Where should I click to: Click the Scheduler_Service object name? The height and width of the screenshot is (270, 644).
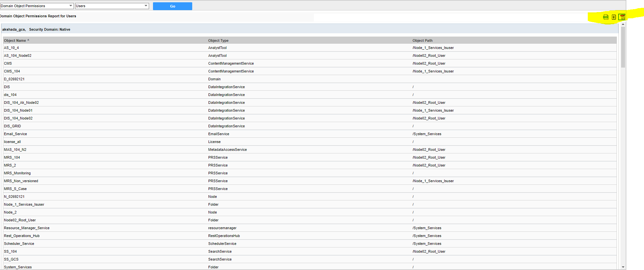coord(19,244)
